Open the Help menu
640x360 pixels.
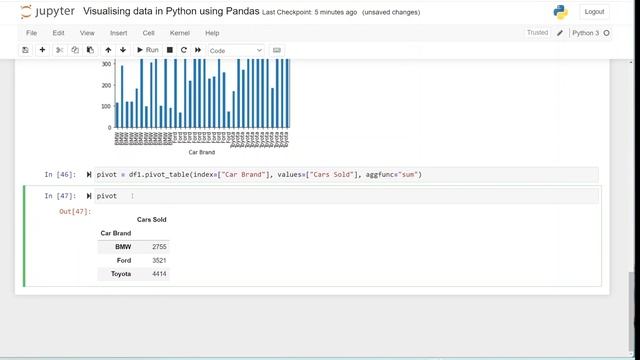pyautogui.click(x=212, y=33)
